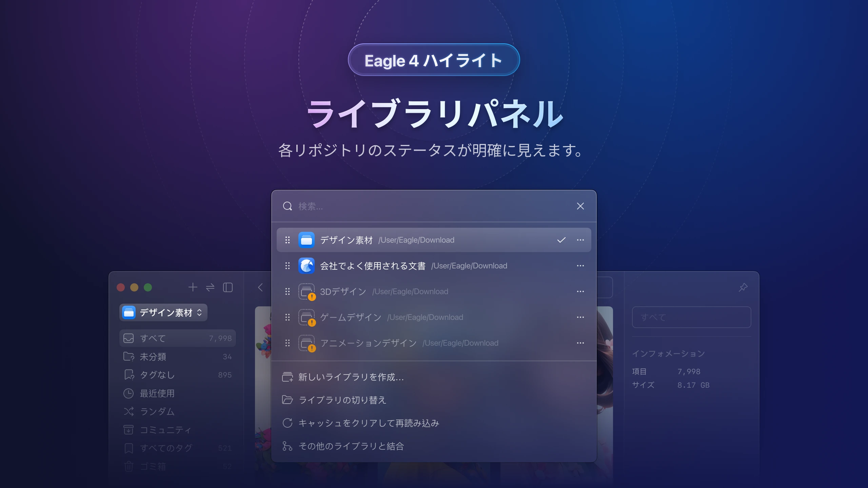
Task: Open コミュニティ in the sidebar
Action: [x=177, y=430]
